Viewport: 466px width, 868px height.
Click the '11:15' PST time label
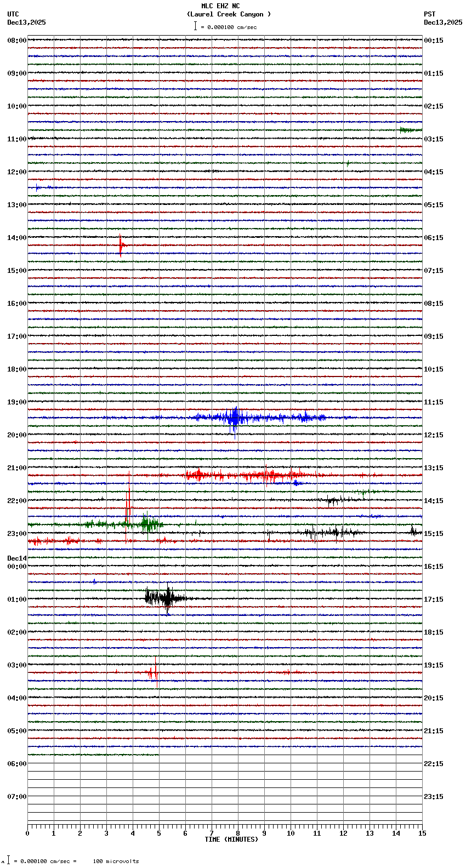pyautogui.click(x=433, y=402)
